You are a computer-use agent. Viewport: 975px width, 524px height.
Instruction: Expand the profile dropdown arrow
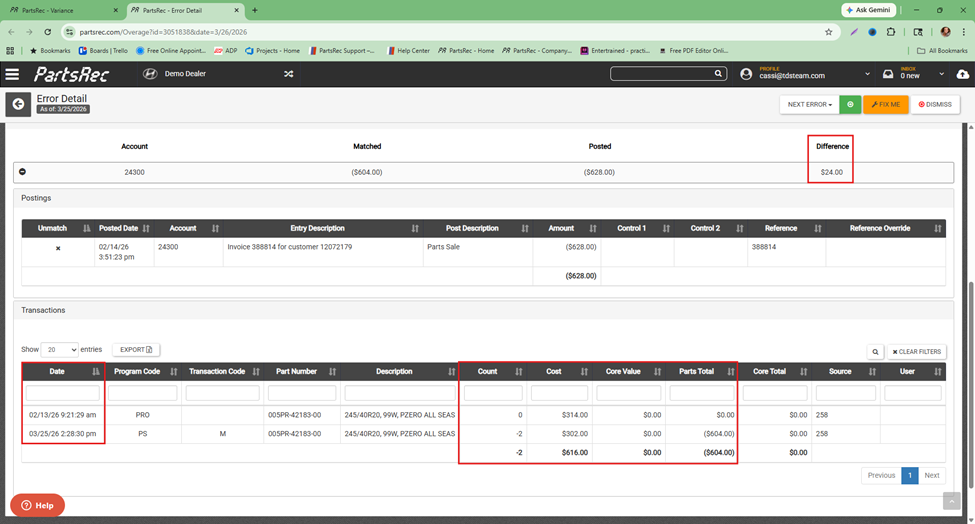(x=867, y=74)
